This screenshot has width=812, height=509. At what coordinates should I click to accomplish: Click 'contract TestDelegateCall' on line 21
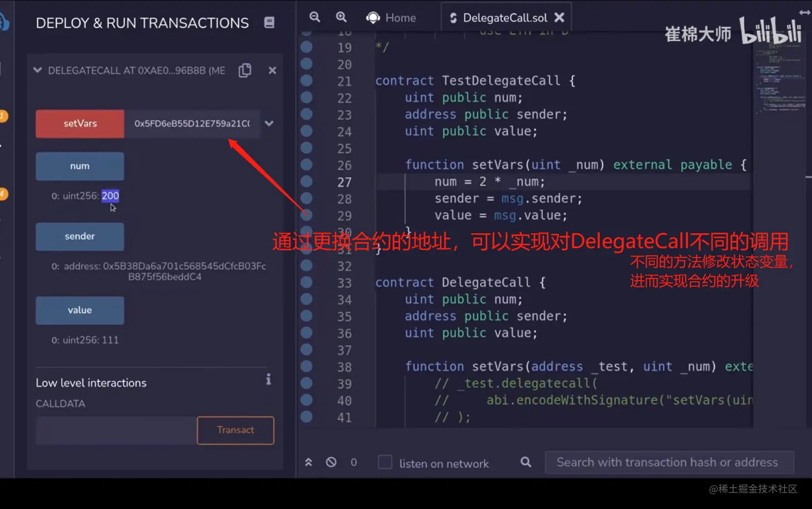tap(467, 81)
